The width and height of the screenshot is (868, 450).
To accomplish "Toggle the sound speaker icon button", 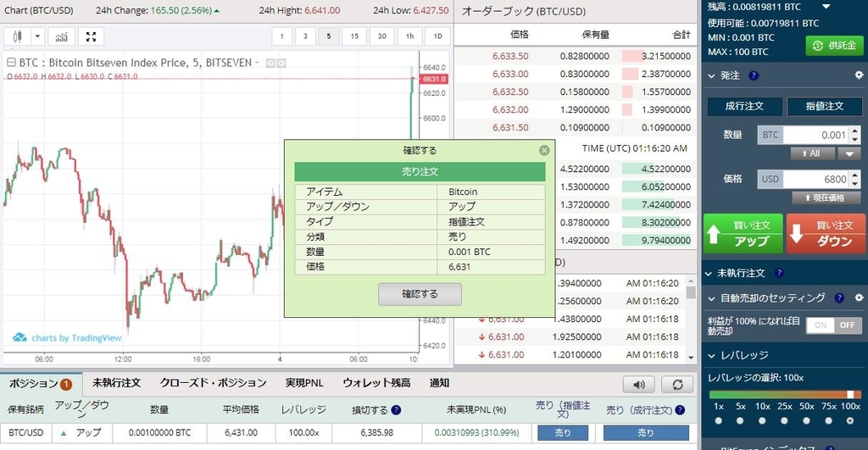I will 639,384.
